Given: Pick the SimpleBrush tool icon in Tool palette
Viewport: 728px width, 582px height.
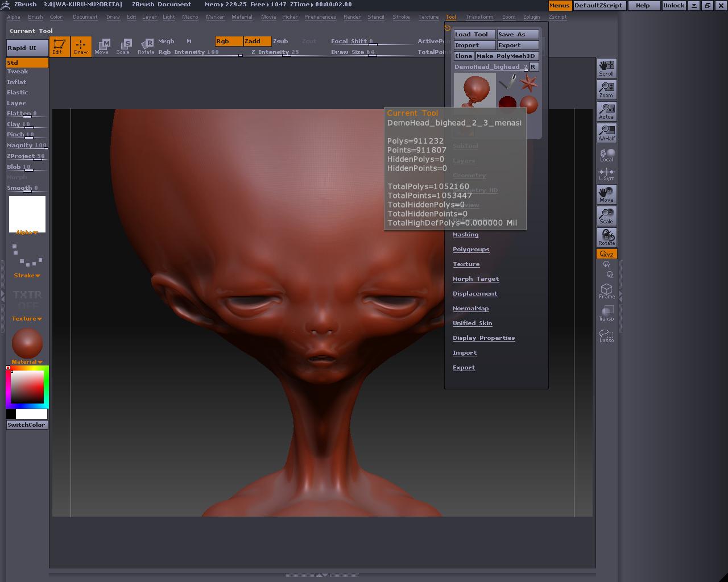Looking at the screenshot, I should click(x=507, y=83).
